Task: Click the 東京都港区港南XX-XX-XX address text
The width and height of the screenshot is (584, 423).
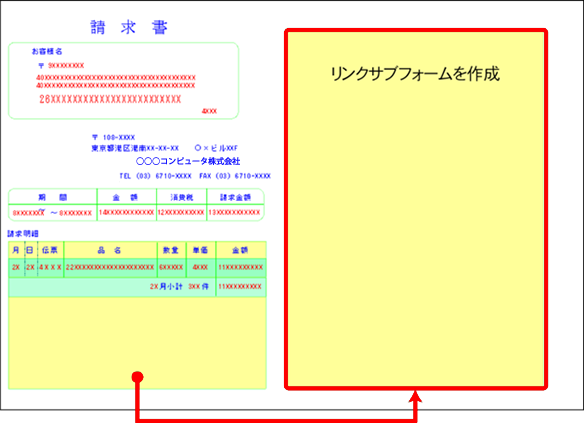Action: coord(135,148)
